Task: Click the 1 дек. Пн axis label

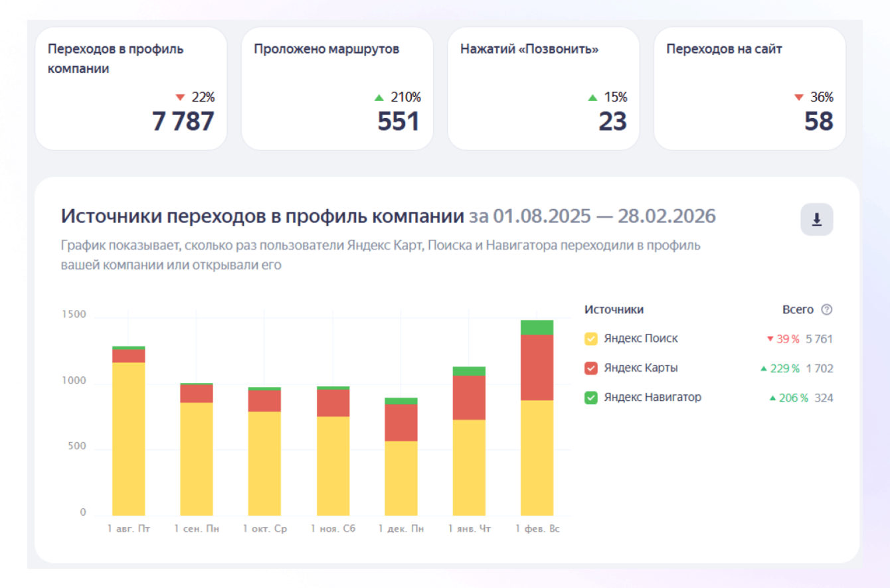Action: coord(401,529)
